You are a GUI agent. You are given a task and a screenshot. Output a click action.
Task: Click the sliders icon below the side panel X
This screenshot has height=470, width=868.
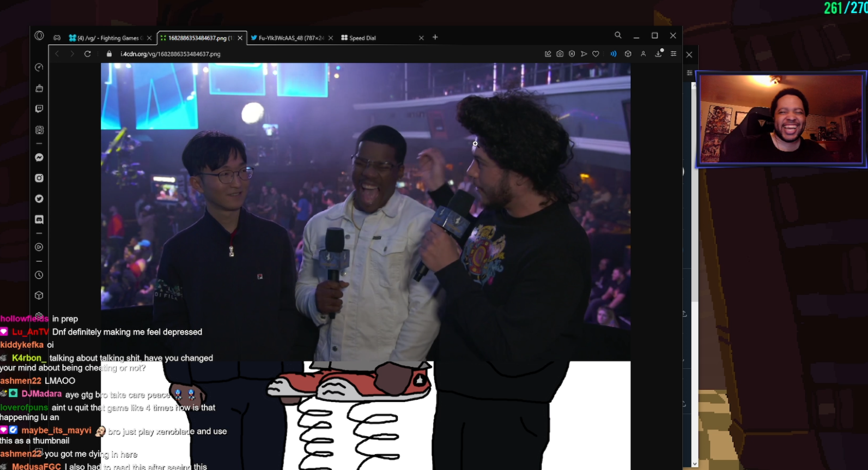(x=689, y=73)
